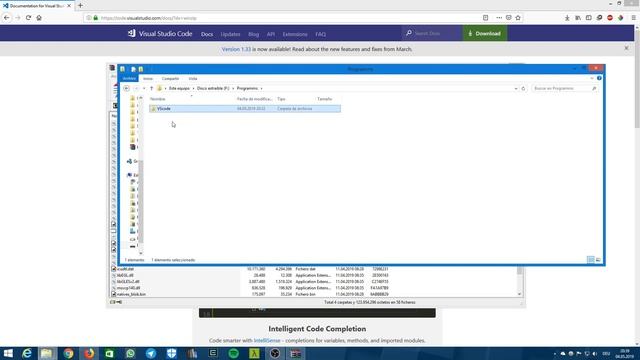Screen dimensions: 640x360
Task: Sort by Tipo column header
Action: pyautogui.click(x=281, y=99)
